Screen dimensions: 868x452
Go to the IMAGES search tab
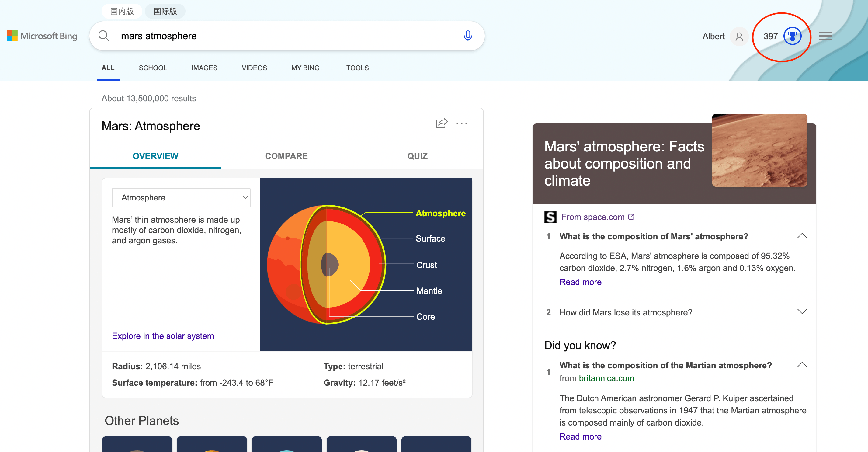click(x=204, y=68)
